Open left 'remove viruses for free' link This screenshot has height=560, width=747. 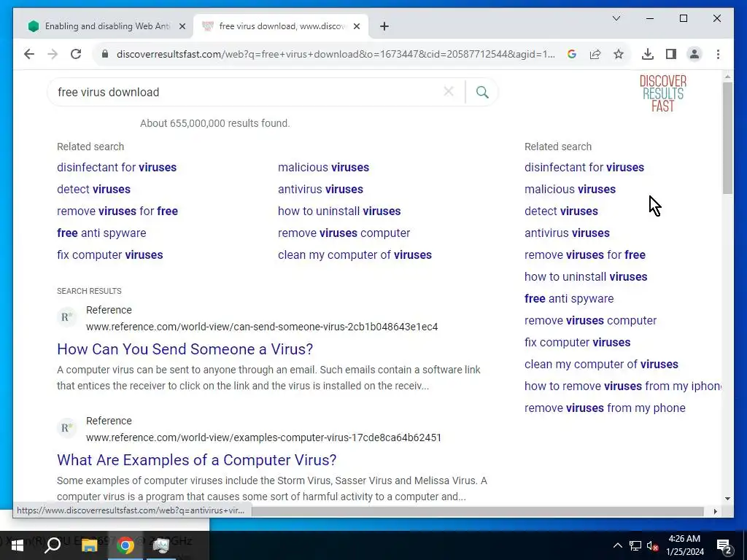pyautogui.click(x=117, y=211)
